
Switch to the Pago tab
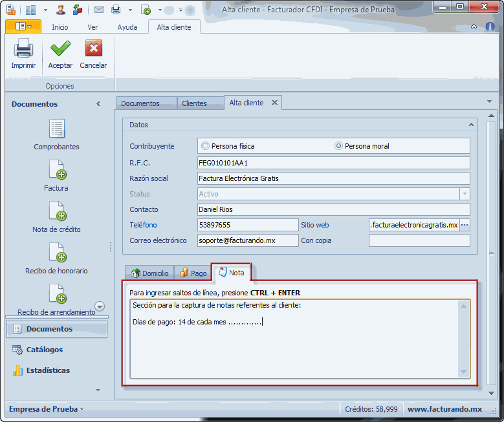coord(193,273)
